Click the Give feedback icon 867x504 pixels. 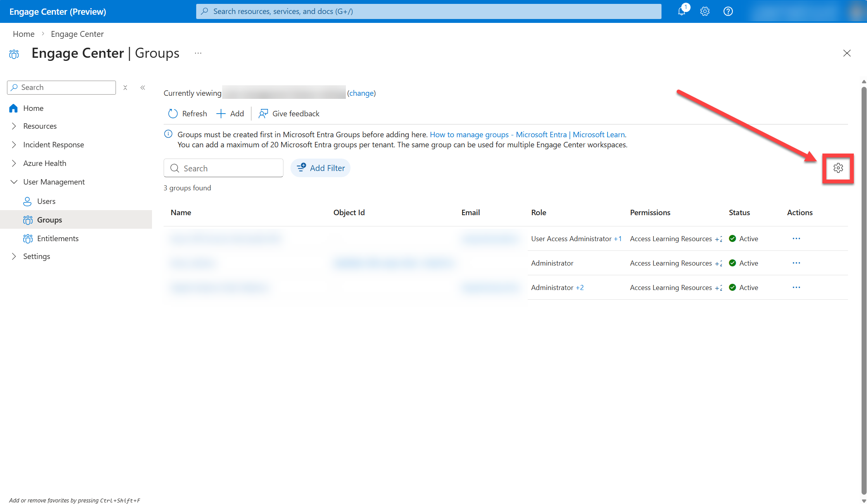pos(263,114)
